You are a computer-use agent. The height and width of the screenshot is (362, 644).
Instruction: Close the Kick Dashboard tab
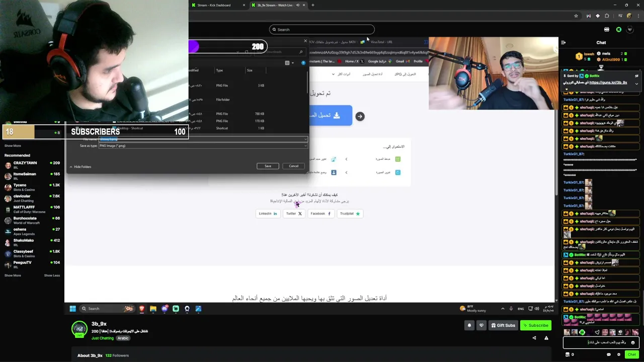point(244,5)
